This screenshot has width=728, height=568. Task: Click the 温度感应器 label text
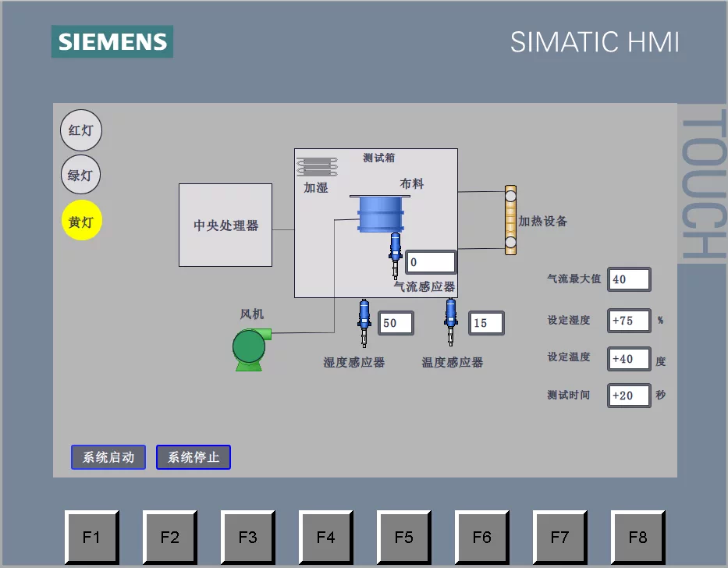point(453,362)
